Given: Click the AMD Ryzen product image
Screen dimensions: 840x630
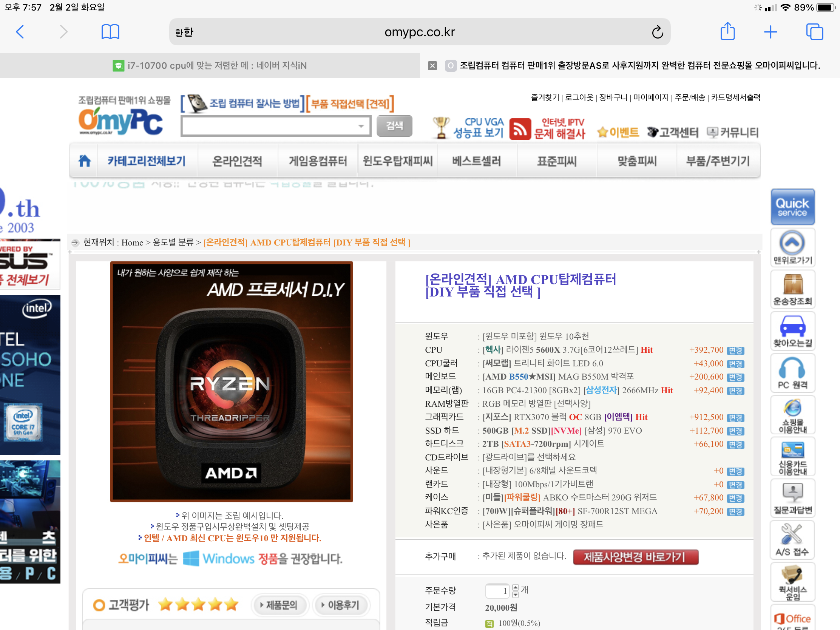Looking at the screenshot, I should point(231,381).
